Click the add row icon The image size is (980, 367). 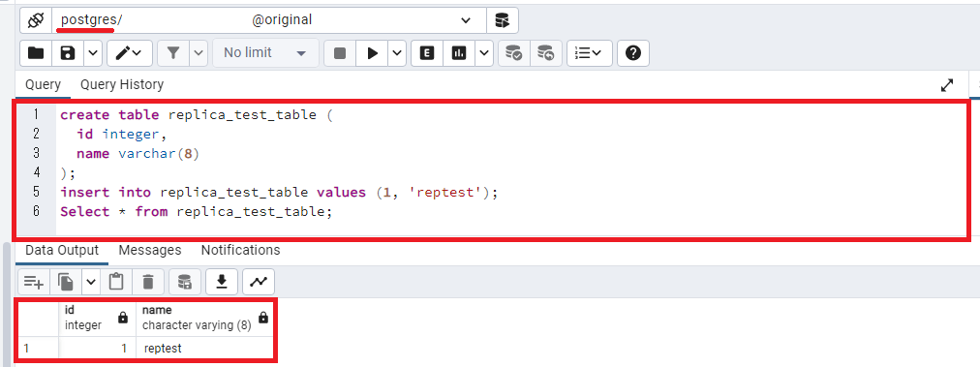pos(34,282)
